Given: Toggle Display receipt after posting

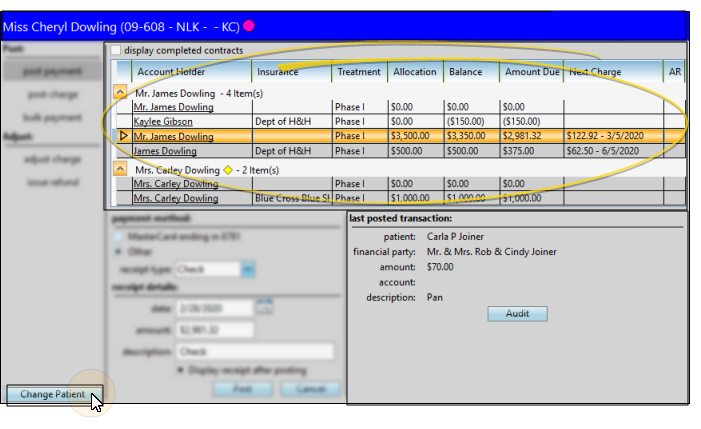Looking at the screenshot, I should tap(181, 370).
